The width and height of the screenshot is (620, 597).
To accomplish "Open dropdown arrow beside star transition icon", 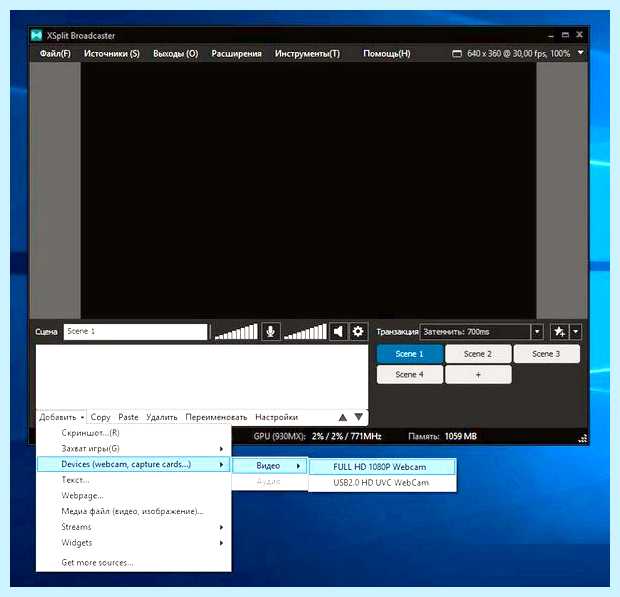I will coord(576,332).
